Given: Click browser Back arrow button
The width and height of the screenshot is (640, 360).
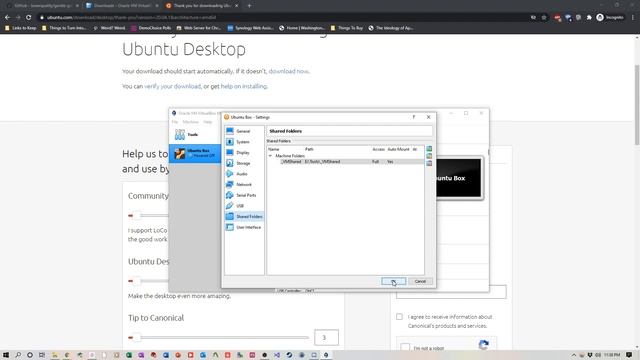Looking at the screenshot, I should (7, 18).
